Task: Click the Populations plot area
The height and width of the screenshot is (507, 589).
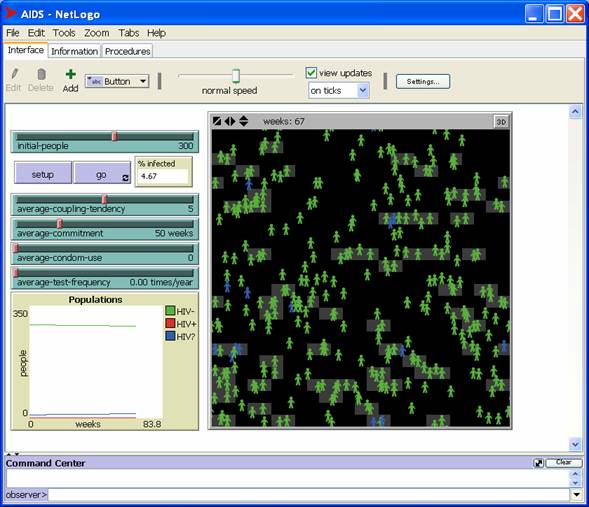Action: coord(96,362)
